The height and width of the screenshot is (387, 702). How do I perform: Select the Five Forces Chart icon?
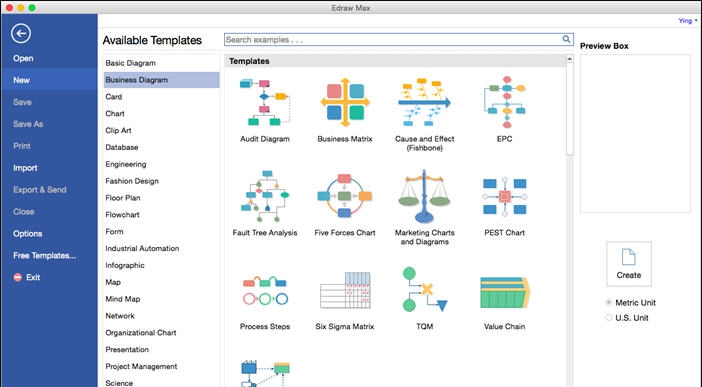click(345, 196)
